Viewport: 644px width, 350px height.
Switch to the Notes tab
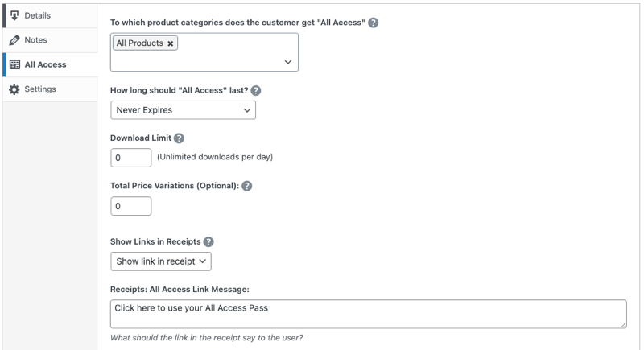[36, 40]
